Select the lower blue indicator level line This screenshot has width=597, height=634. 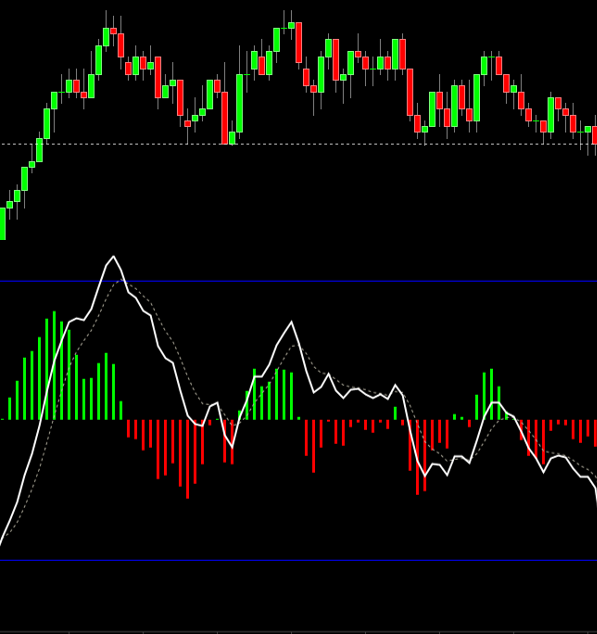pyautogui.click(x=298, y=560)
